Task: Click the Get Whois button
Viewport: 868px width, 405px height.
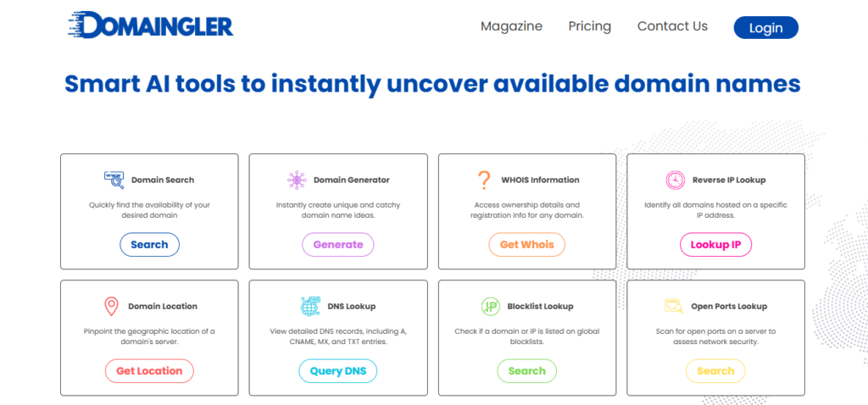Action: [x=527, y=245]
